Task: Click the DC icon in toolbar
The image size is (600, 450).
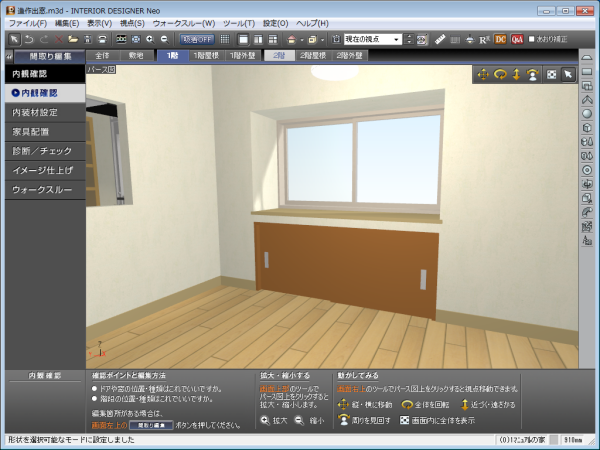Action: (x=500, y=39)
